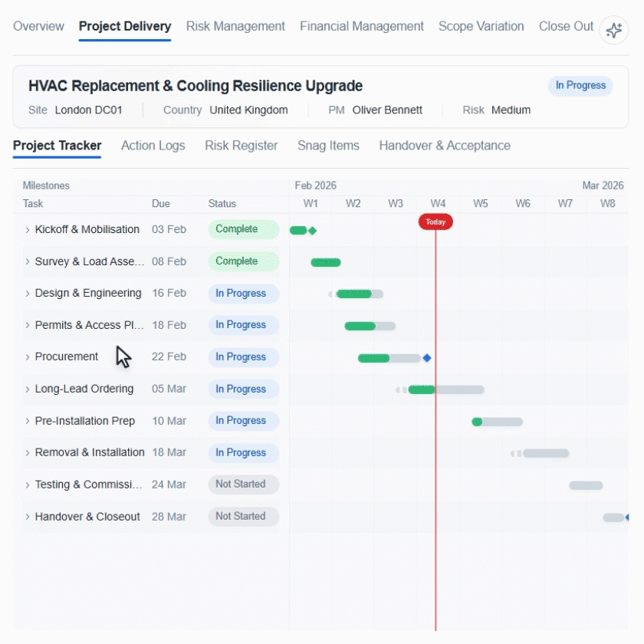Click the Due column header
644x644 pixels.
click(161, 204)
